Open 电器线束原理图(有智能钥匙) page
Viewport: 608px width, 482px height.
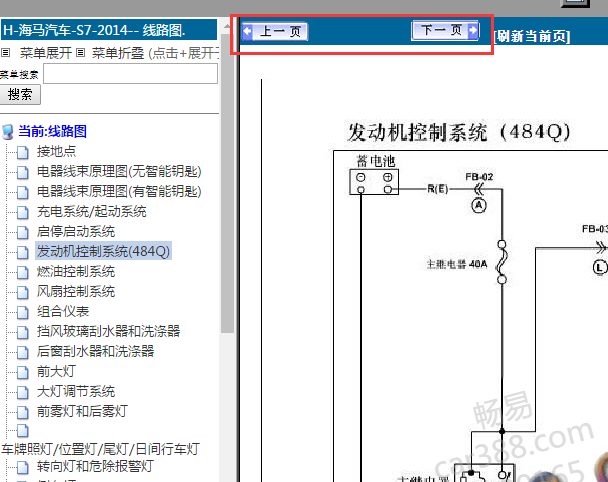[119, 192]
